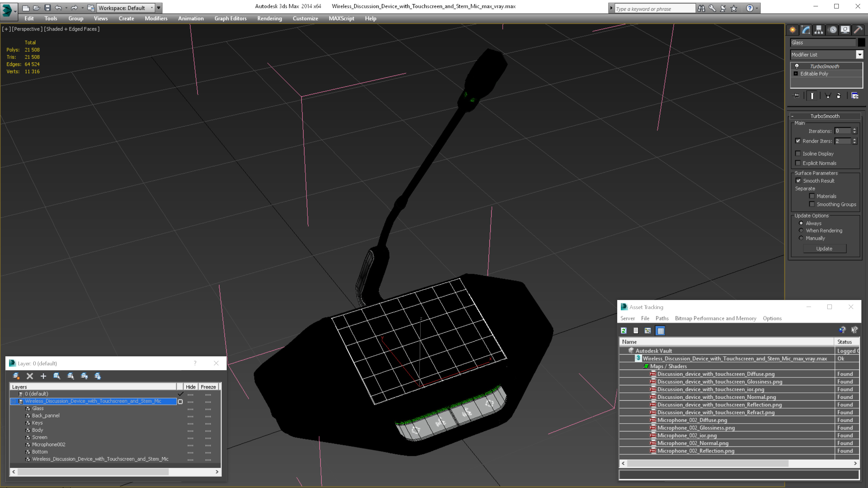This screenshot has width=868, height=488.
Task: Select the When Rendering radio button
Action: click(x=801, y=230)
